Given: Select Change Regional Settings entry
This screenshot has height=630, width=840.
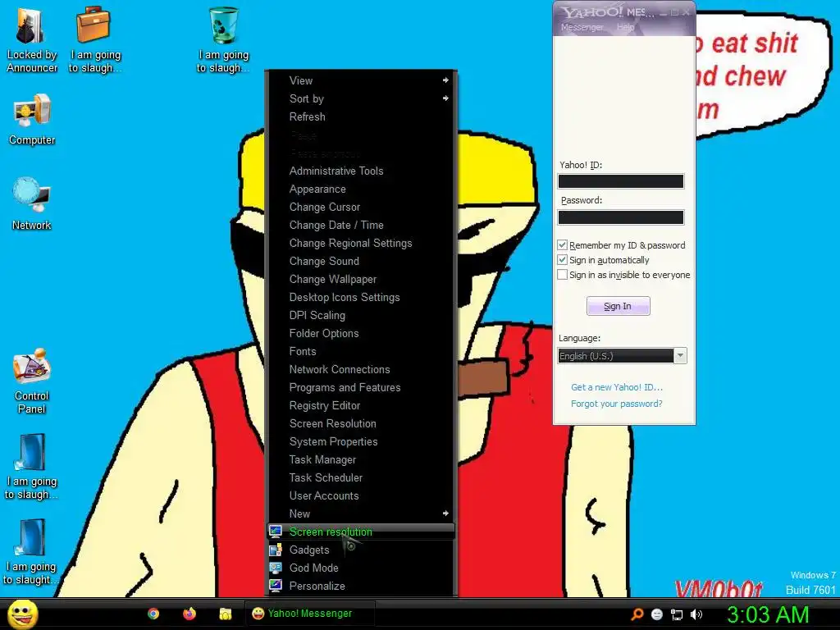Looking at the screenshot, I should tap(362, 243).
